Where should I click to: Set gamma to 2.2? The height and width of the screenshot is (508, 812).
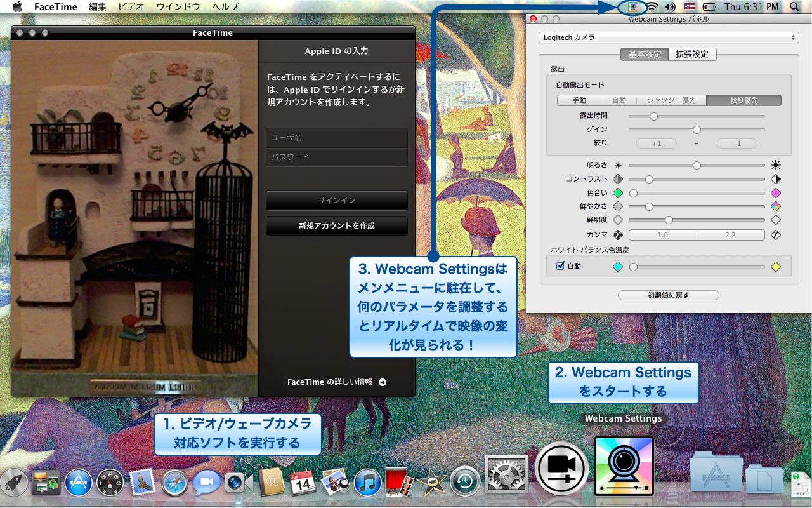pos(731,235)
